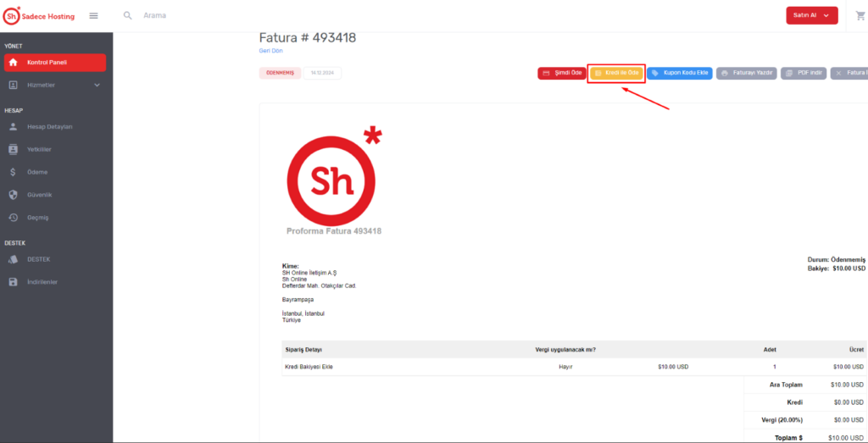Select Kontrol Paneli menu item
Screen dimensions: 868x443
55,63
